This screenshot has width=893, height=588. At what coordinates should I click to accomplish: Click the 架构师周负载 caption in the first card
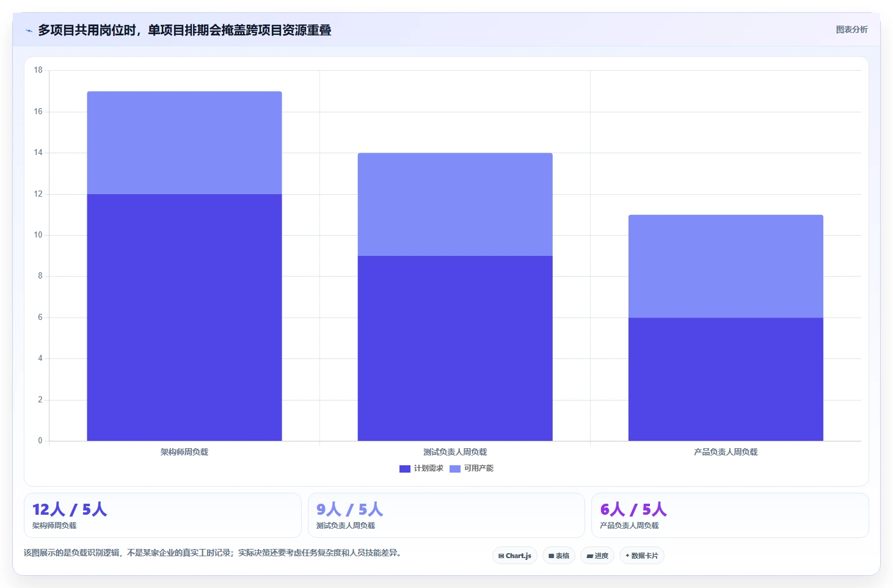(x=54, y=526)
